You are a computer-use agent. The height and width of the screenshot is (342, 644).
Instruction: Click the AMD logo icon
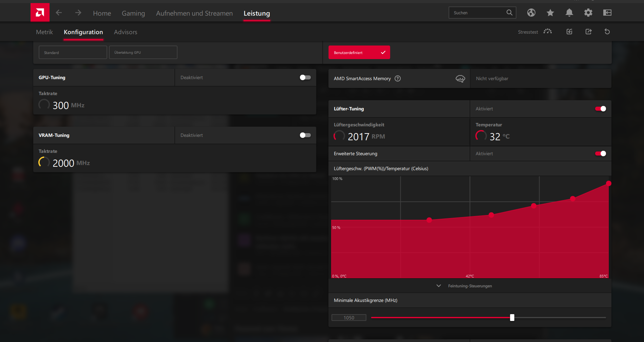pyautogui.click(x=40, y=13)
